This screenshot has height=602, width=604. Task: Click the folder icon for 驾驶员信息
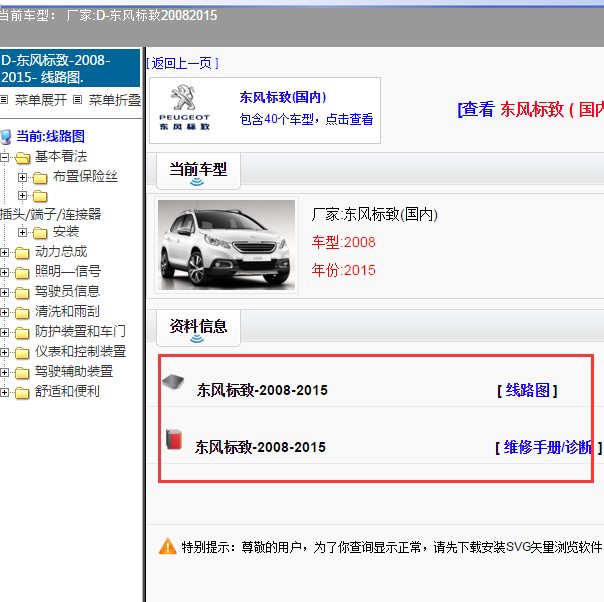[x=22, y=293]
